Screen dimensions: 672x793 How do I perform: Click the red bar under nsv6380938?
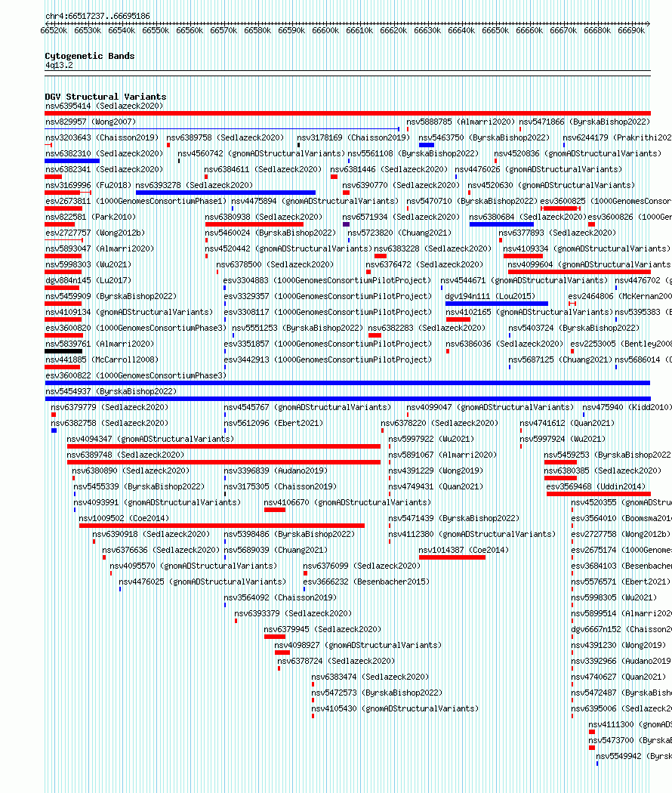(254, 224)
